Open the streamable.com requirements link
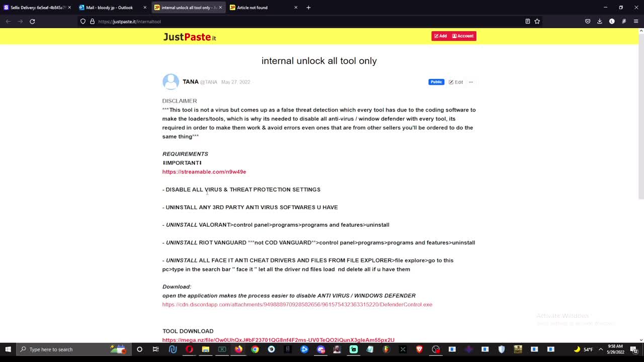 click(204, 171)
